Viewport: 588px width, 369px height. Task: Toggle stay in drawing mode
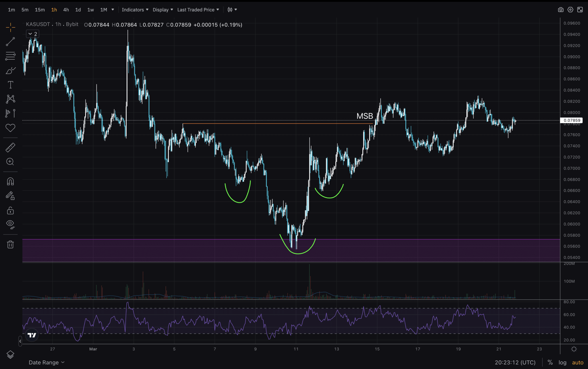click(10, 196)
